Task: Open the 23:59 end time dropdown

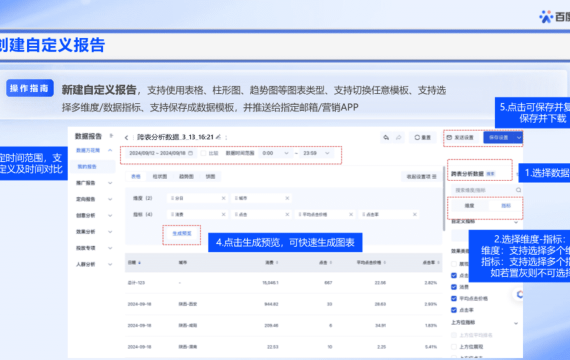Action: [x=316, y=153]
